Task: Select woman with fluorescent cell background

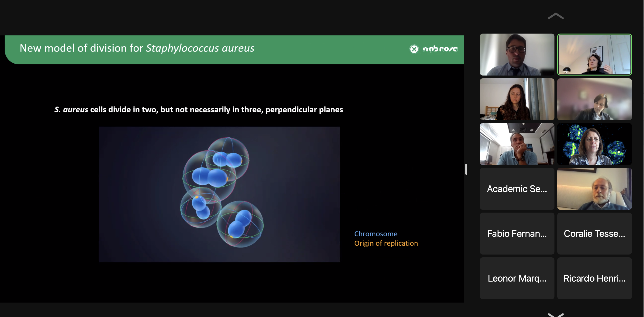Action: [594, 144]
